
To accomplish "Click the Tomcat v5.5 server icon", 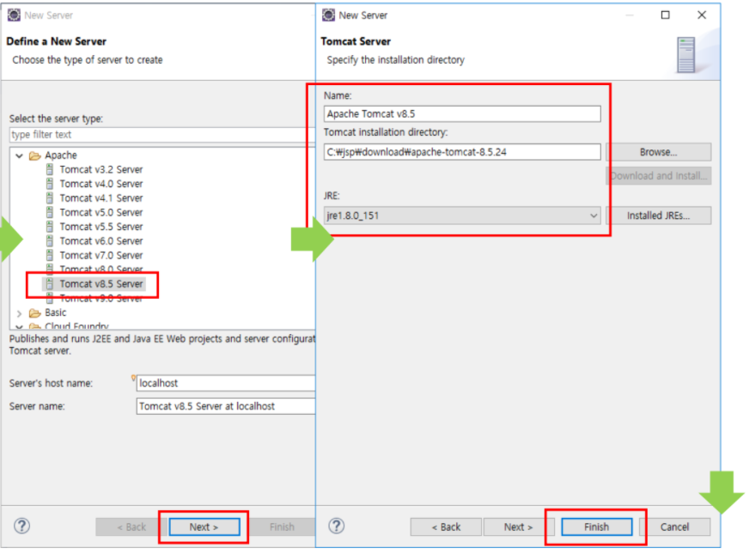I will point(50,227).
